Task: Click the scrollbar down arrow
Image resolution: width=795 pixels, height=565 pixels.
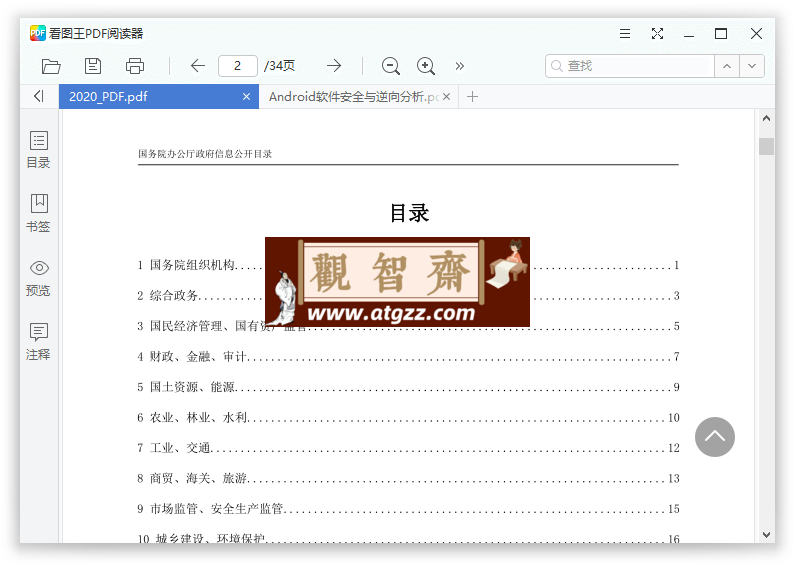Action: 766,535
